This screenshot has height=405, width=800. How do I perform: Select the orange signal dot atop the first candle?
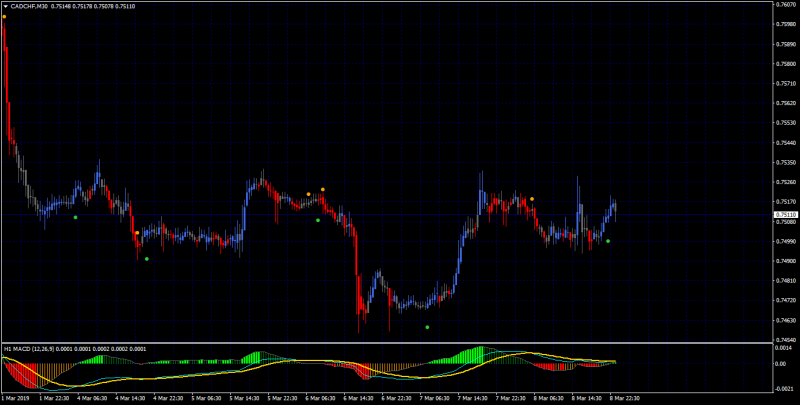[x=4, y=17]
